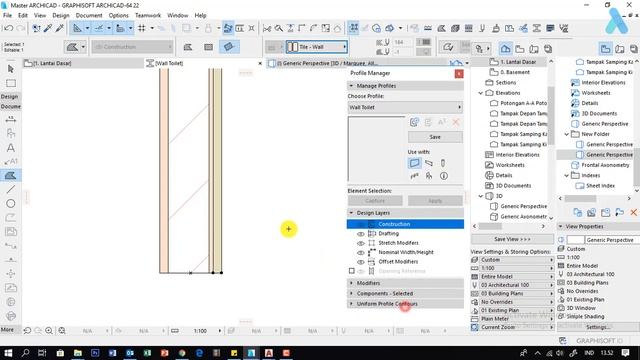Select the Fill tool in the toolbox

coord(11,176)
